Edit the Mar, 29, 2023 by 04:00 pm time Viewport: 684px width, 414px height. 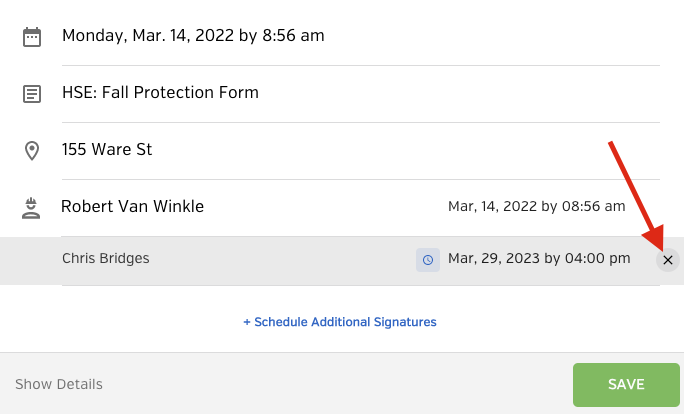(x=539, y=259)
